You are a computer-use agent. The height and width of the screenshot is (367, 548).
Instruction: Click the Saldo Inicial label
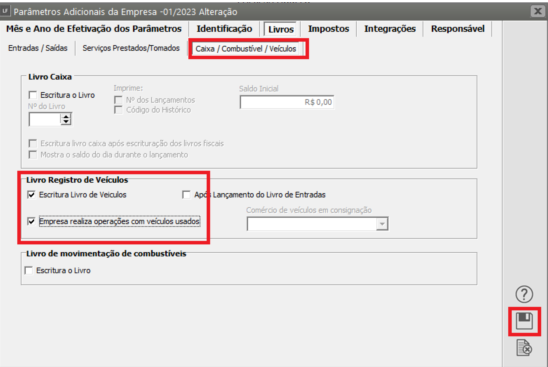tap(259, 89)
